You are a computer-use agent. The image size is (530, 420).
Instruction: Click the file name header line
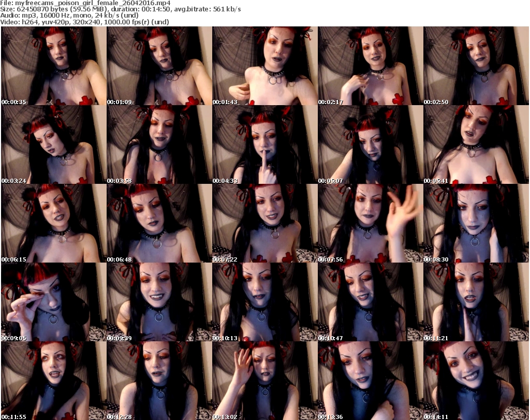coord(85,3)
